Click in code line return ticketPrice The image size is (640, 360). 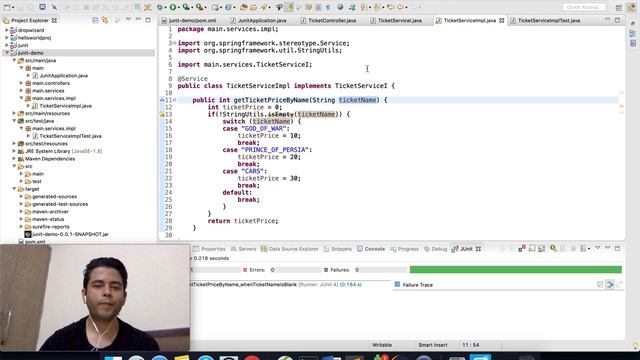click(x=243, y=221)
